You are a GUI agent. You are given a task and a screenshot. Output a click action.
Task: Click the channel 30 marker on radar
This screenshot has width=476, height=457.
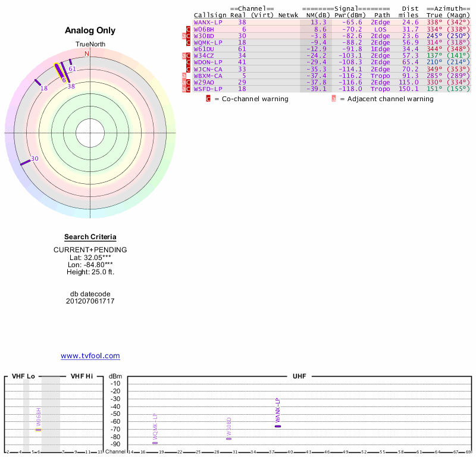coord(26,162)
